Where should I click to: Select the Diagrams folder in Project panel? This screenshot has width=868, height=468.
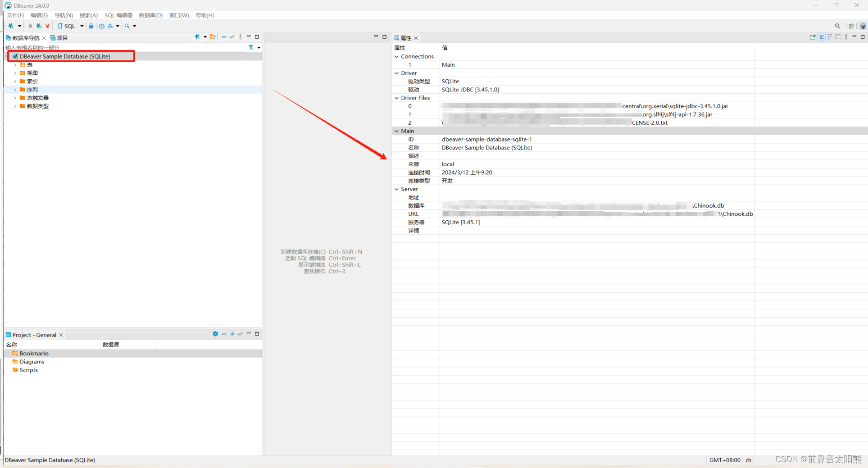click(28, 362)
